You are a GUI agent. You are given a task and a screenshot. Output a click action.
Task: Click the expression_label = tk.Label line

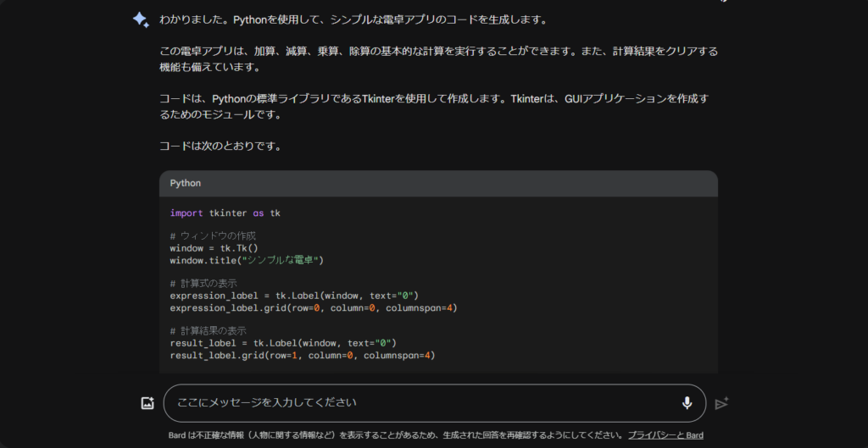point(294,296)
